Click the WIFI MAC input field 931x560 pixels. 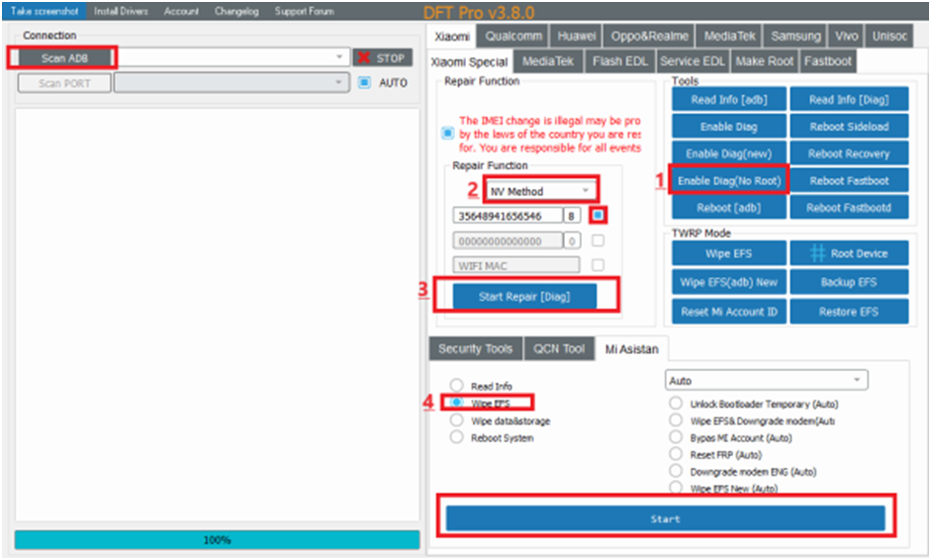click(516, 265)
